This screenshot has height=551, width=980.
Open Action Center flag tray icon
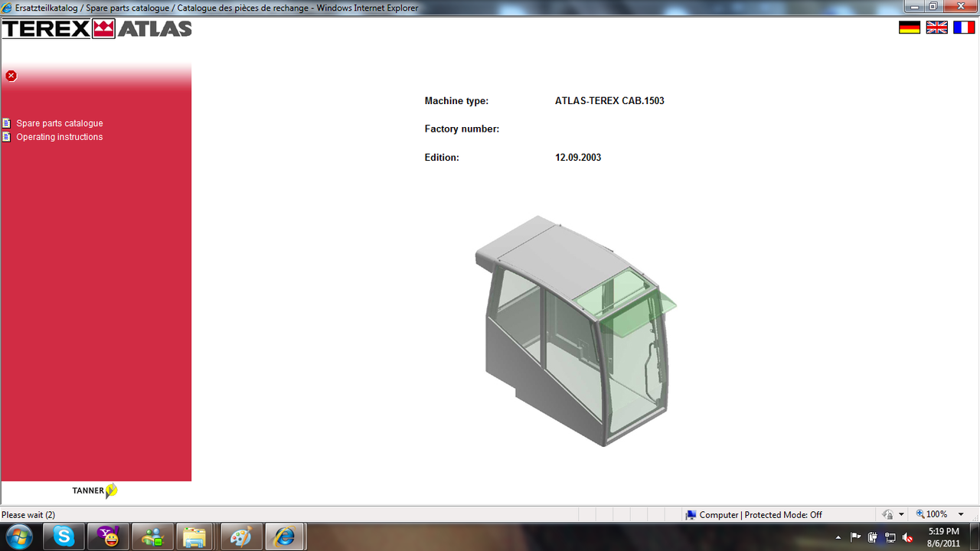[x=856, y=537]
